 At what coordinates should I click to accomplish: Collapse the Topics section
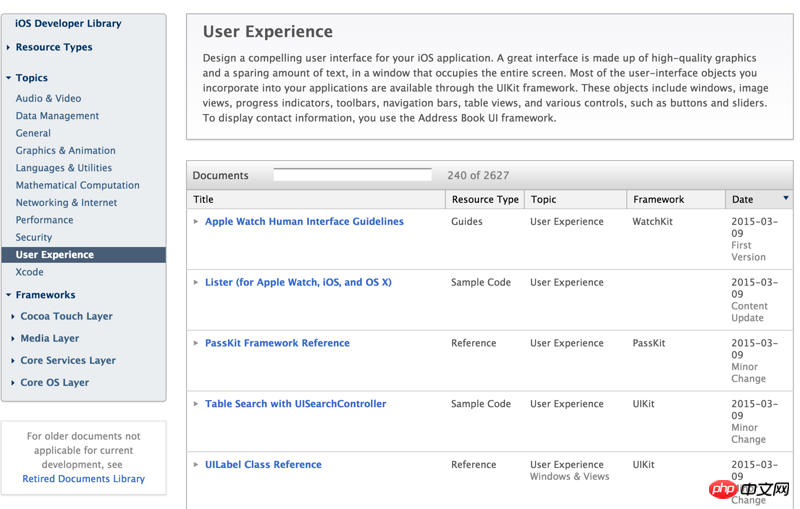[x=9, y=78]
